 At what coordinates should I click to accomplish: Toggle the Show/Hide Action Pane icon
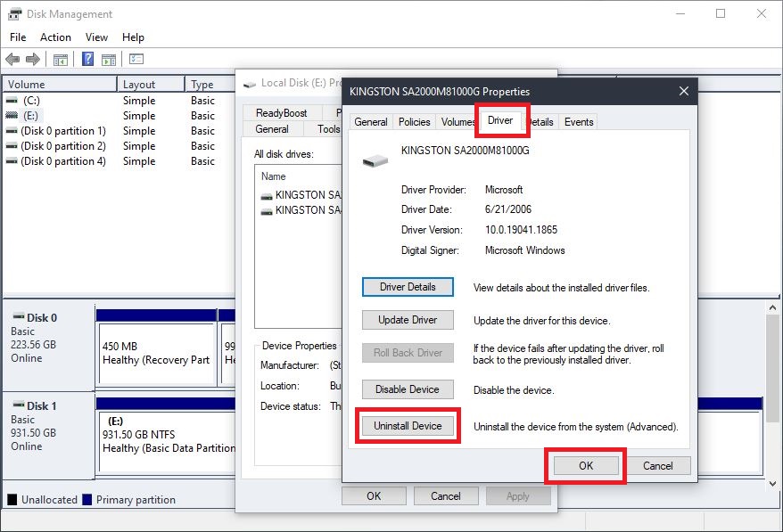click(x=108, y=59)
